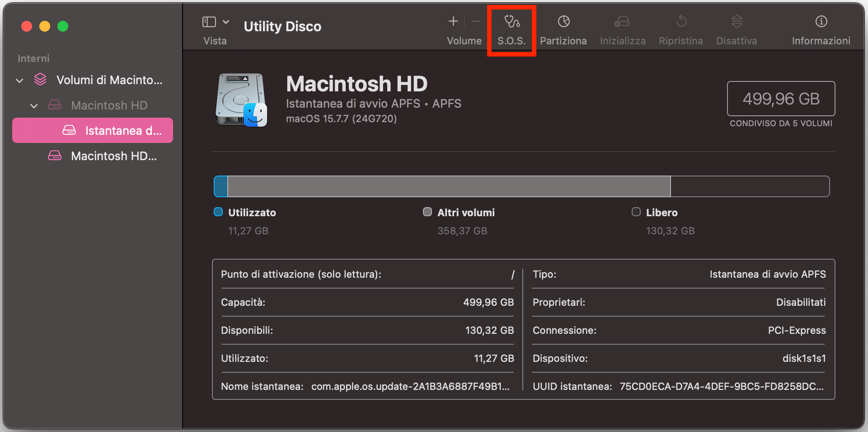868x432 pixels.
Task: Click the UUID istantanea value
Action: tap(722, 386)
